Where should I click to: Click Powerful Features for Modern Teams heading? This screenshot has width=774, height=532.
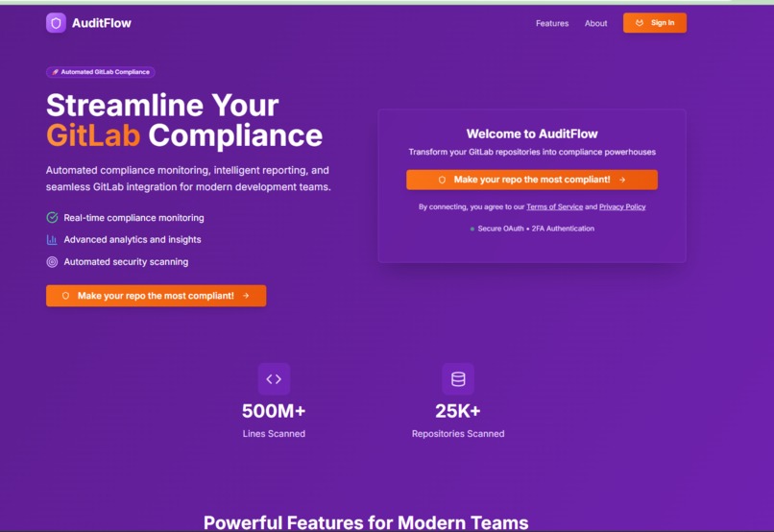coord(366,522)
